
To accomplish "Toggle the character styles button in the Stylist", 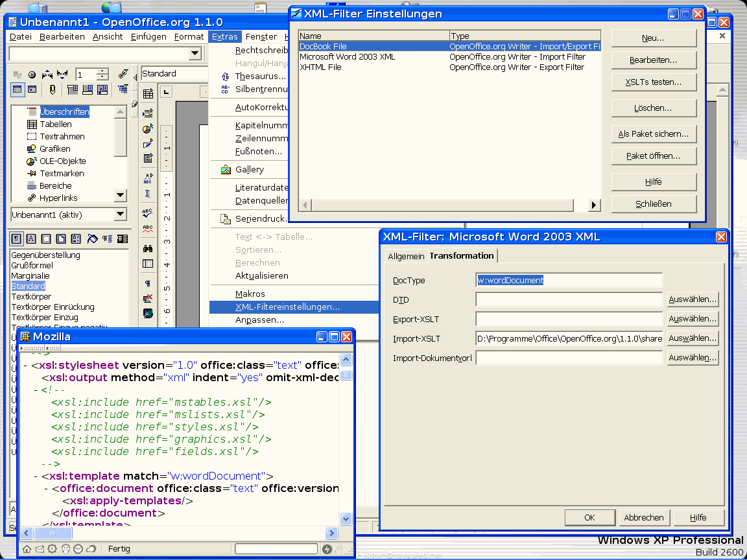I will click(31, 239).
